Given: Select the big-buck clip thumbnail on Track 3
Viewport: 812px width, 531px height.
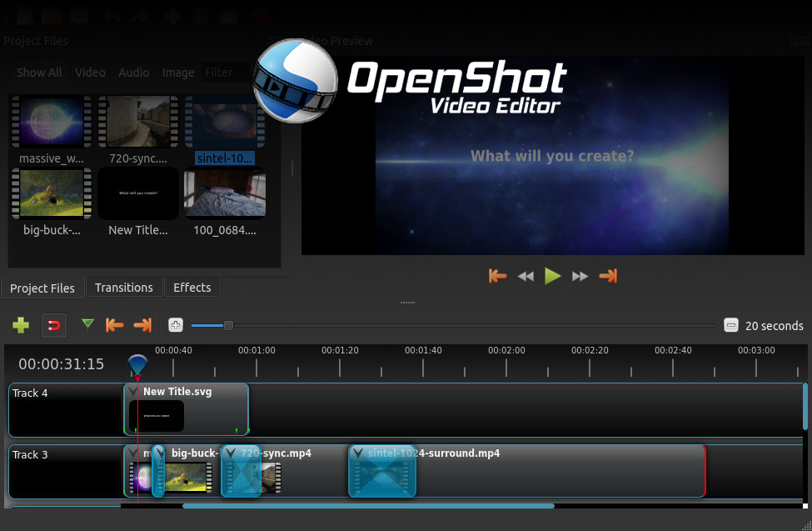Looking at the screenshot, I should point(188,477).
